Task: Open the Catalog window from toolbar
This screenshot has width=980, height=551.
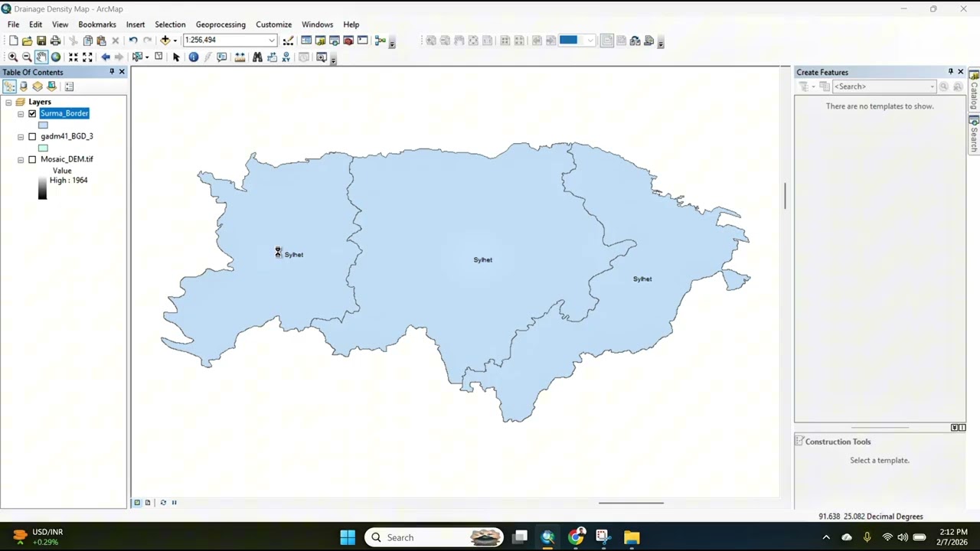Action: point(320,40)
